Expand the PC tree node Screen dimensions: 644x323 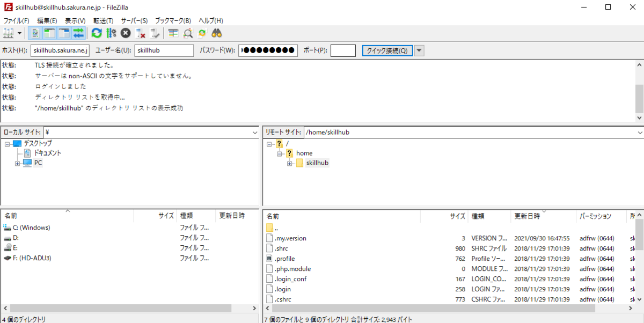click(x=17, y=163)
